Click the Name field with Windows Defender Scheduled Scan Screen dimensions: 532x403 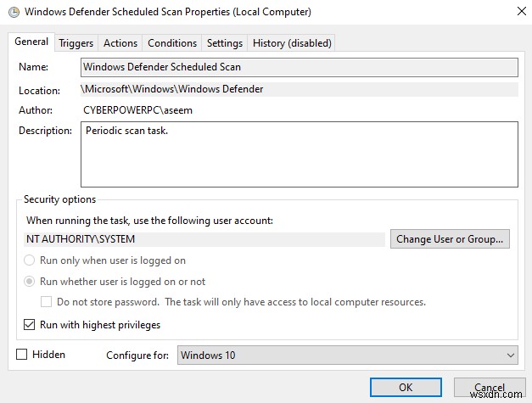(x=300, y=67)
